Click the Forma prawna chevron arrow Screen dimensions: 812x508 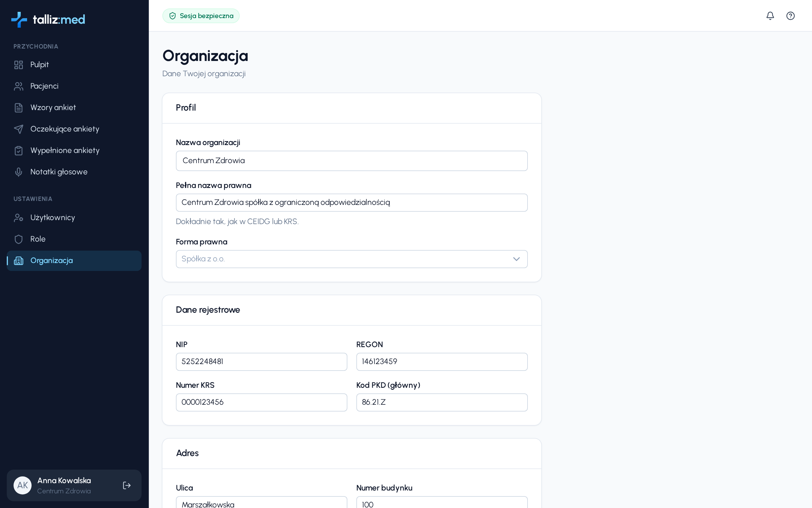click(x=516, y=259)
